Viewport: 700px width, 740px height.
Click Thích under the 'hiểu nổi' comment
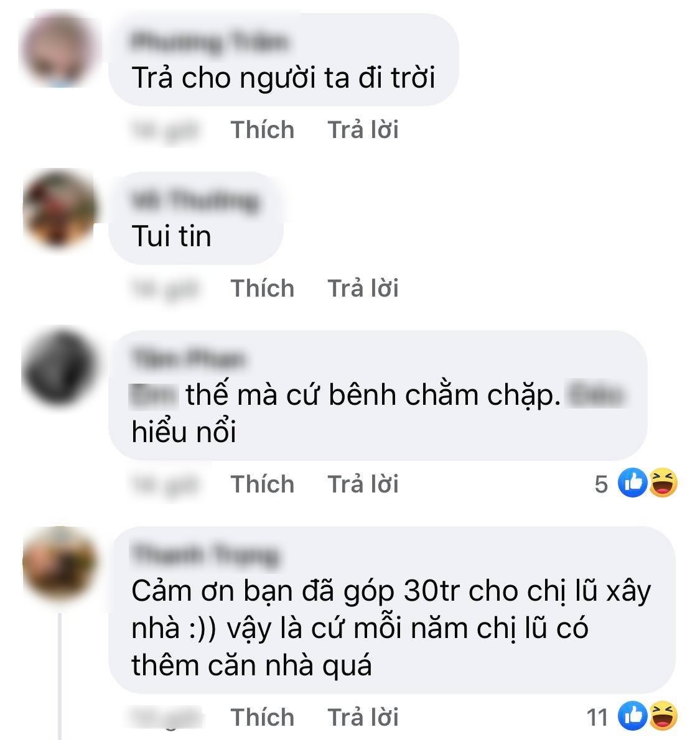(x=262, y=484)
